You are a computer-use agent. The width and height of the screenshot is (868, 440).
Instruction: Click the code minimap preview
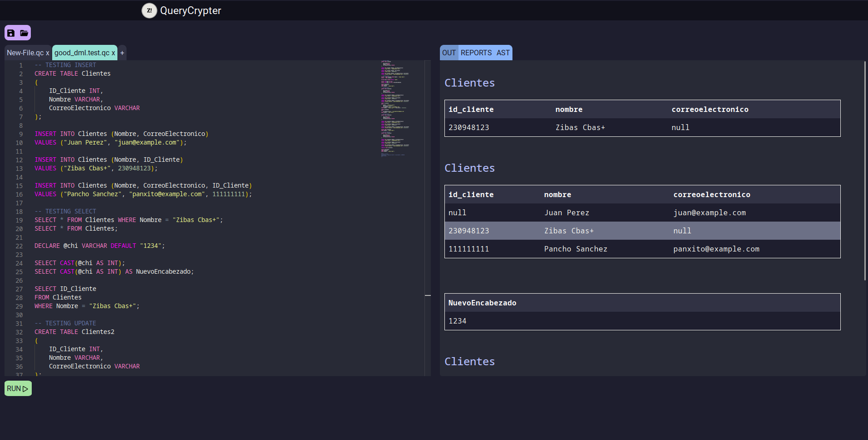coord(395,109)
